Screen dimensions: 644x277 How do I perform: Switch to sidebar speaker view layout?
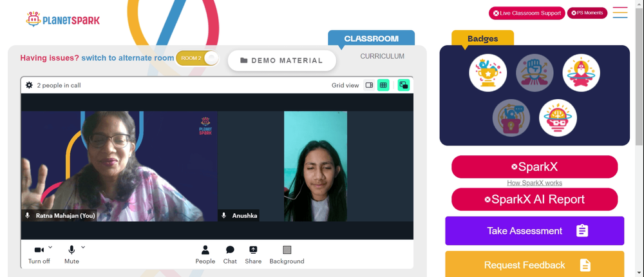[369, 85]
